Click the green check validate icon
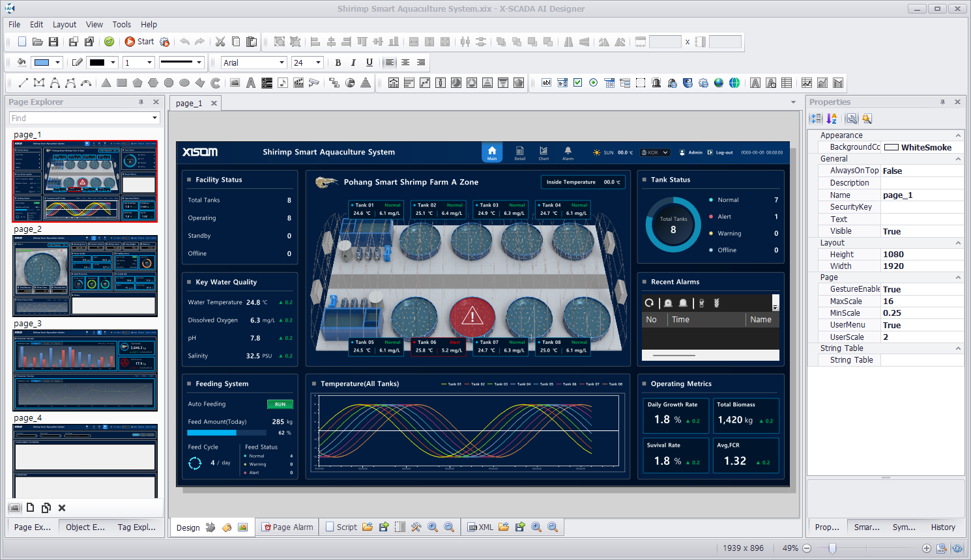 109,42
